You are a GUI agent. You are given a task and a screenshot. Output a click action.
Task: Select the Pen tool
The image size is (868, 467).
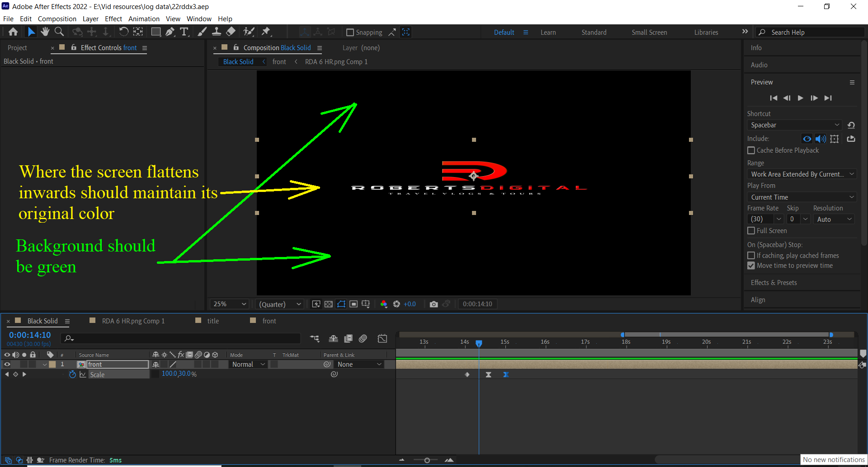pos(170,32)
